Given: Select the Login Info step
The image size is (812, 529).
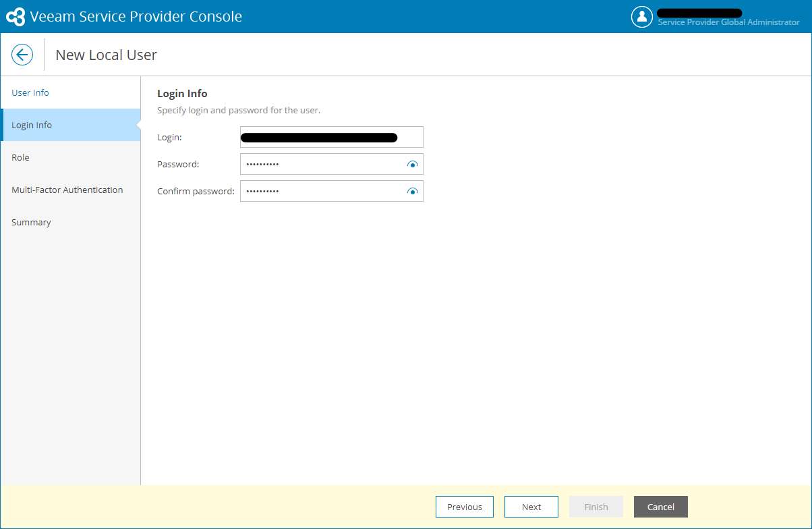Looking at the screenshot, I should (70, 125).
